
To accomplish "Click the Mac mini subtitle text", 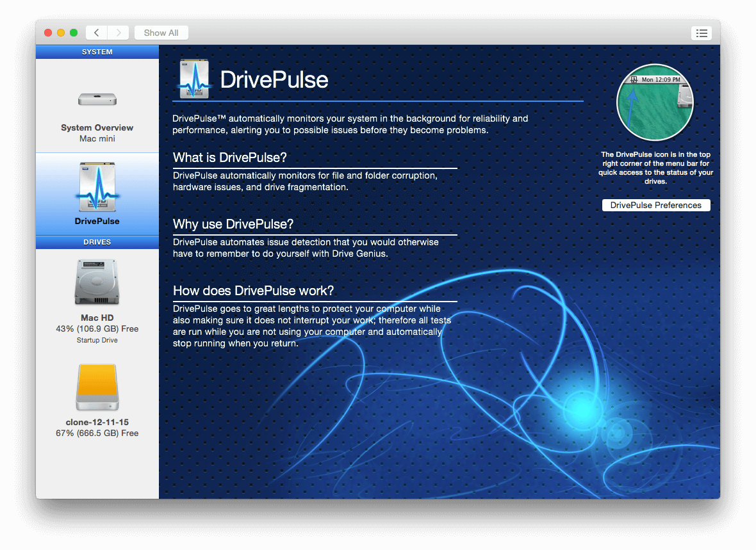I will click(x=97, y=139).
